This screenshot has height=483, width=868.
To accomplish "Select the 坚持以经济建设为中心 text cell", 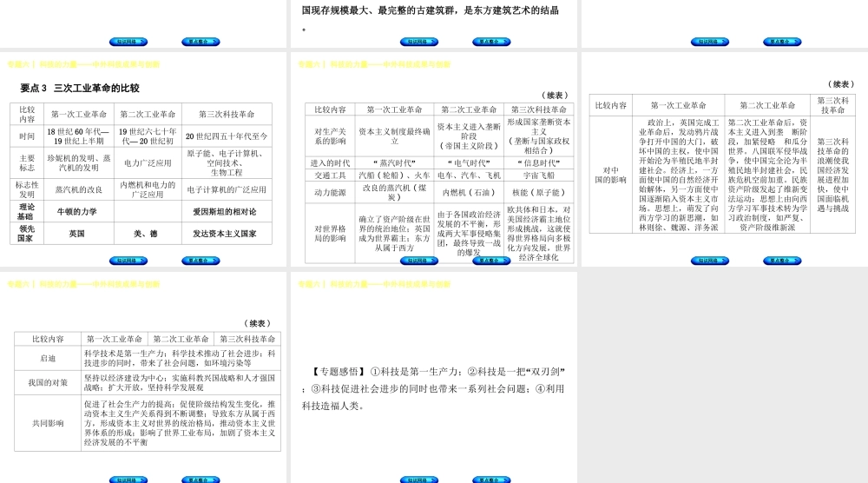I will (x=181, y=383).
